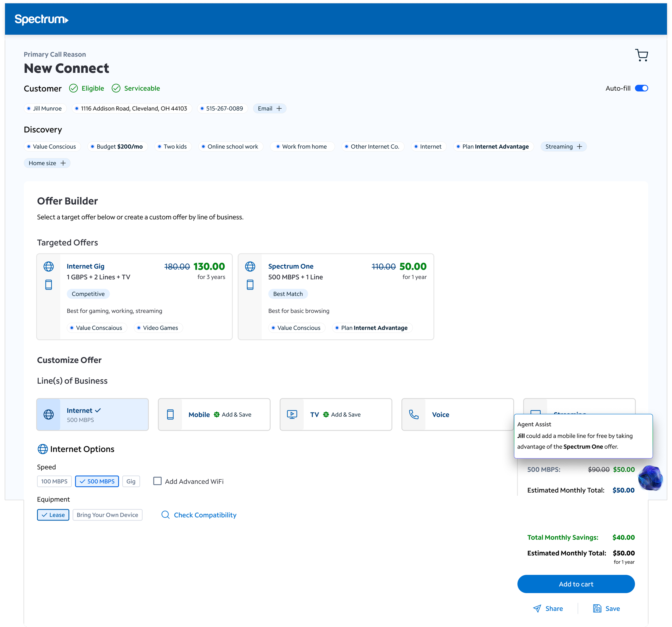
Task: Choose Bring Your Own Device option
Action: pyautogui.click(x=108, y=515)
